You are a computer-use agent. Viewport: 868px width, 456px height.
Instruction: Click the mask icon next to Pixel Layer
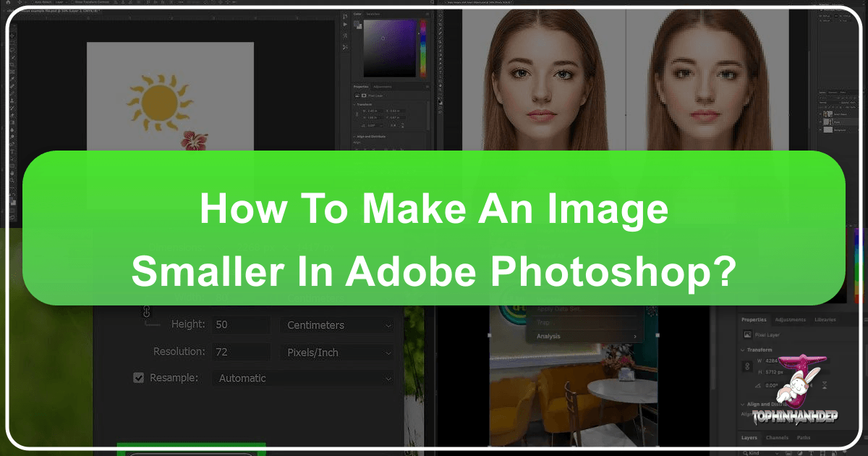click(364, 96)
